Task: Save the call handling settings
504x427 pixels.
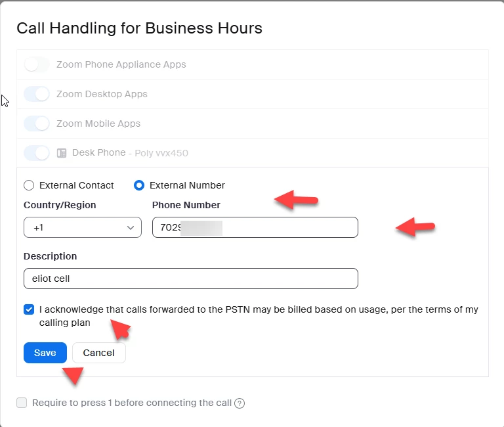Action: tap(45, 353)
